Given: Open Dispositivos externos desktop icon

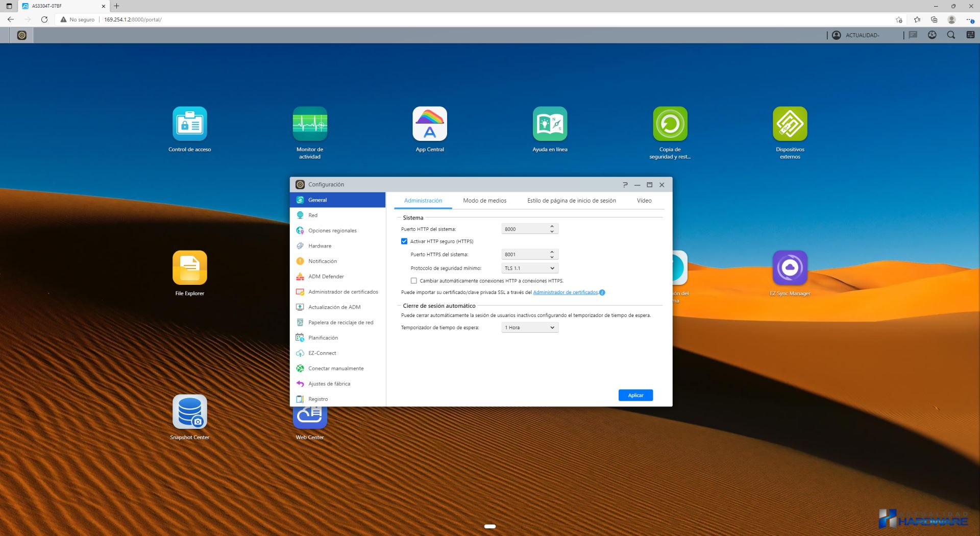Looking at the screenshot, I should pyautogui.click(x=790, y=124).
